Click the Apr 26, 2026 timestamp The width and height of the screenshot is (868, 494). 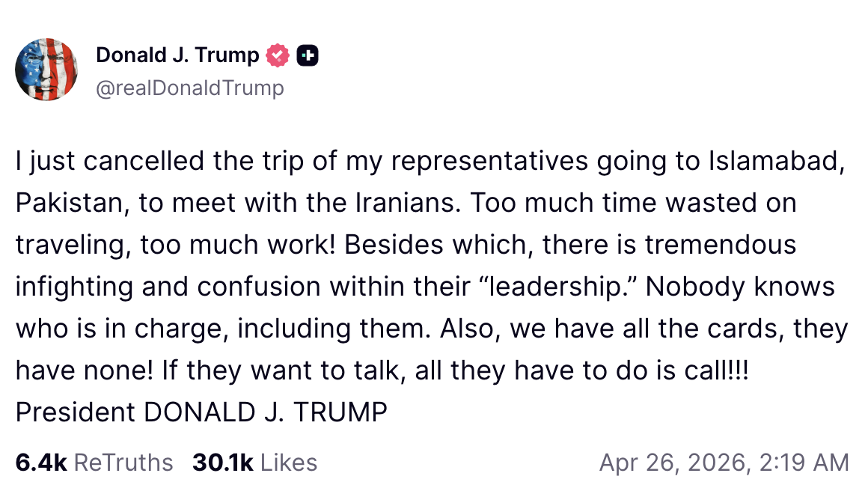click(x=724, y=463)
